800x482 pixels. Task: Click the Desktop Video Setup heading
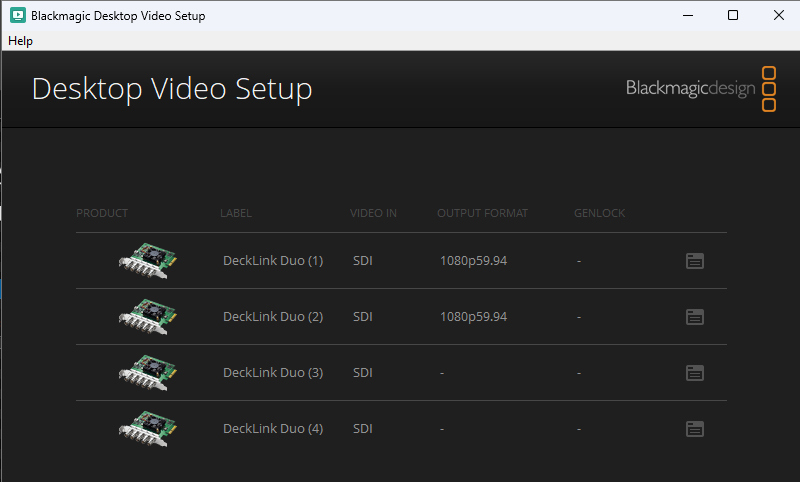tap(172, 89)
